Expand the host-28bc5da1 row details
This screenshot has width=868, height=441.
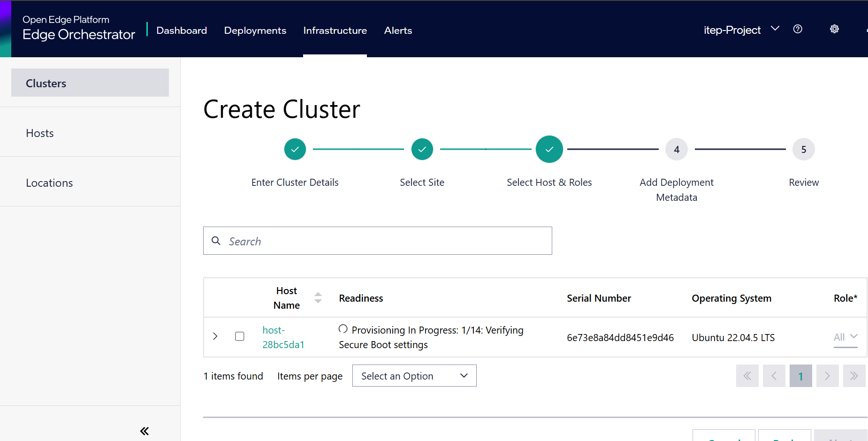click(x=215, y=336)
